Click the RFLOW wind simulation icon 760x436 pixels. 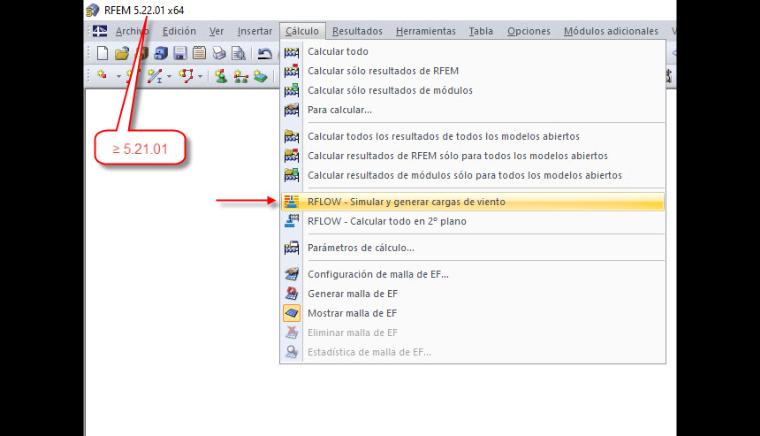coord(291,202)
